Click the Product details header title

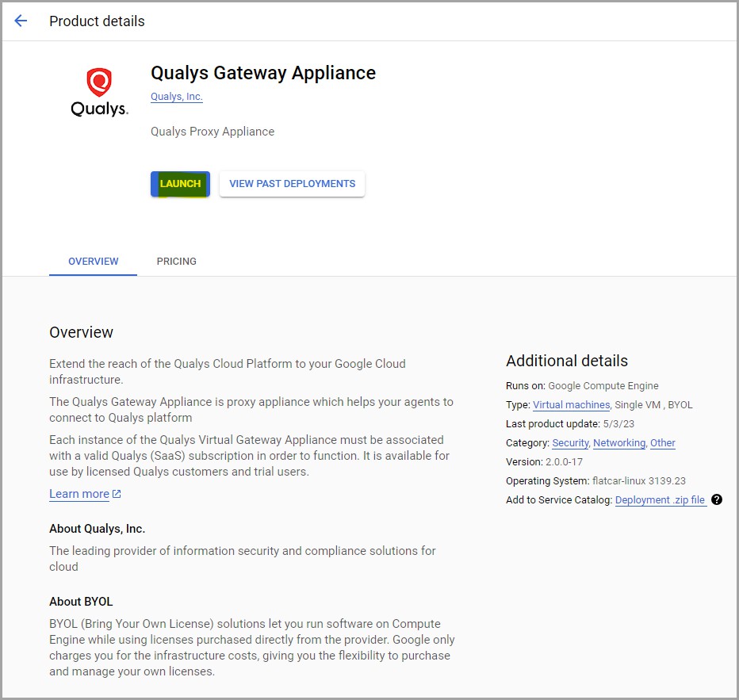pos(97,21)
